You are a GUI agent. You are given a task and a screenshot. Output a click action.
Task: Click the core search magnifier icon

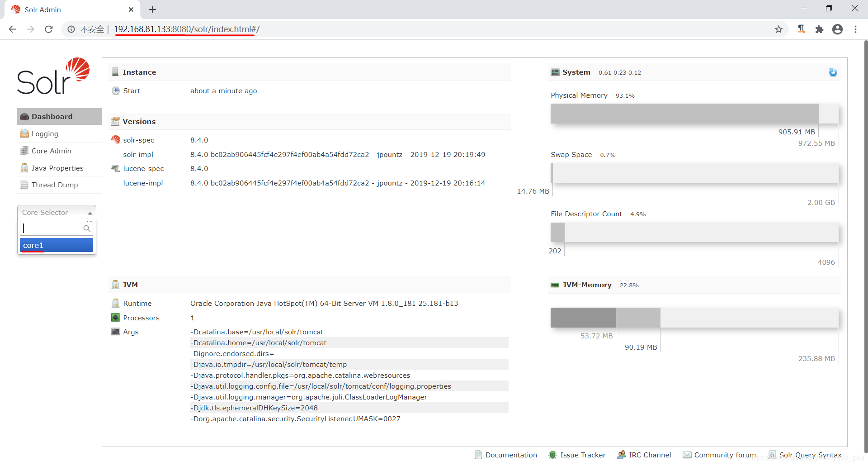[87, 228]
